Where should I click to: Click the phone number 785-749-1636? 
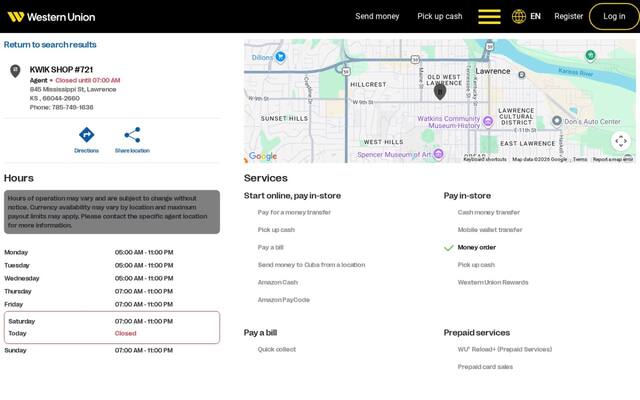click(73, 107)
